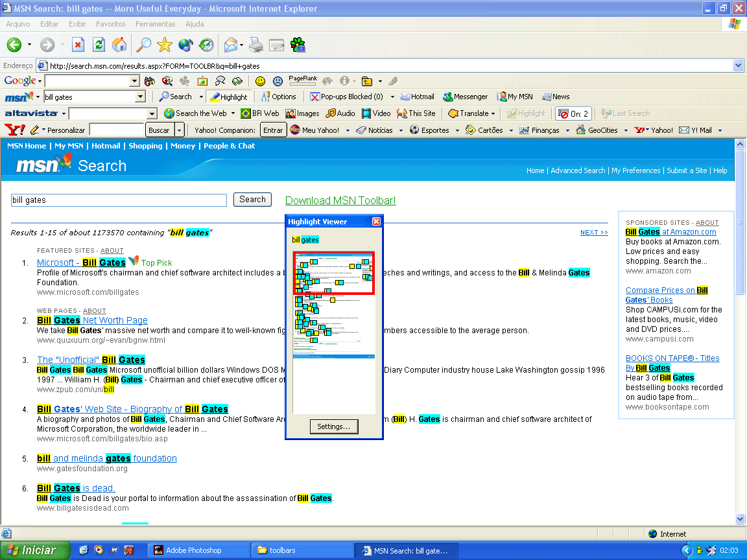Open the Arquivo menu
Image resolution: width=747 pixels, height=560 pixels.
pos(18,24)
